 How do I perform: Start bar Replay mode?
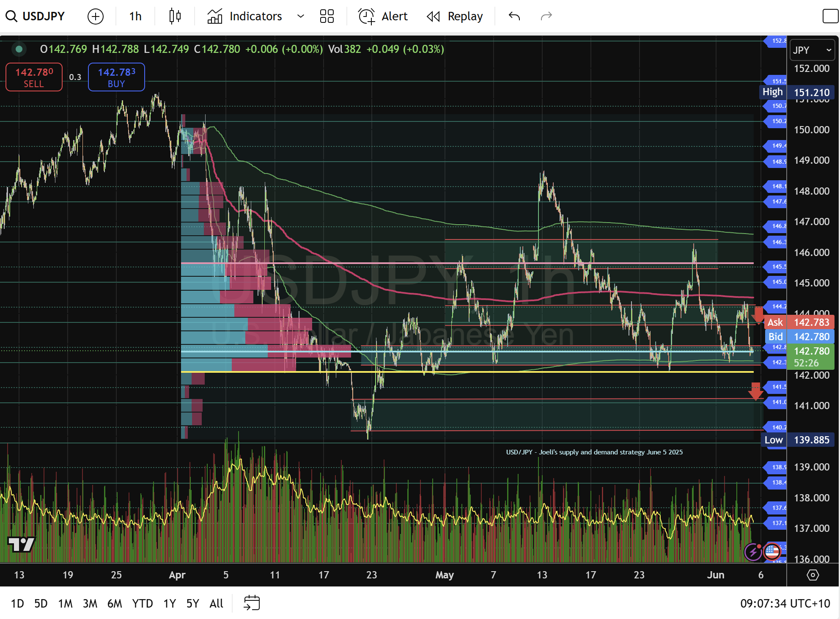click(455, 16)
